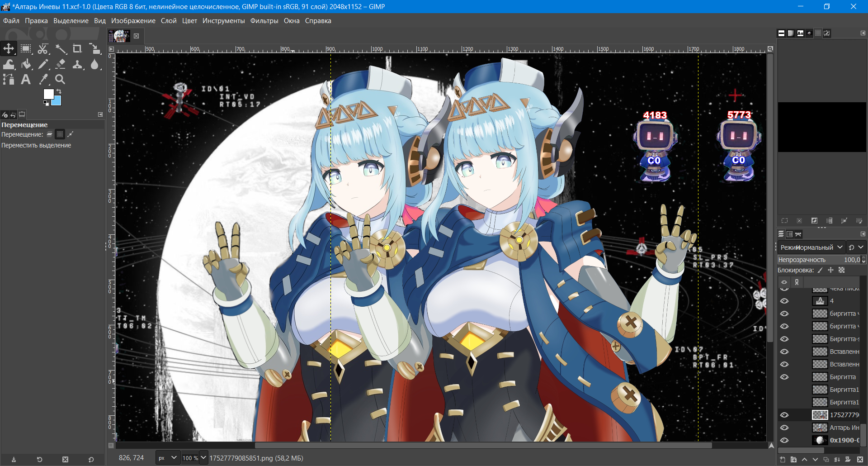Viewport: 868px width, 466px height.
Task: Select the Rectangle Select tool
Action: [x=26, y=48]
